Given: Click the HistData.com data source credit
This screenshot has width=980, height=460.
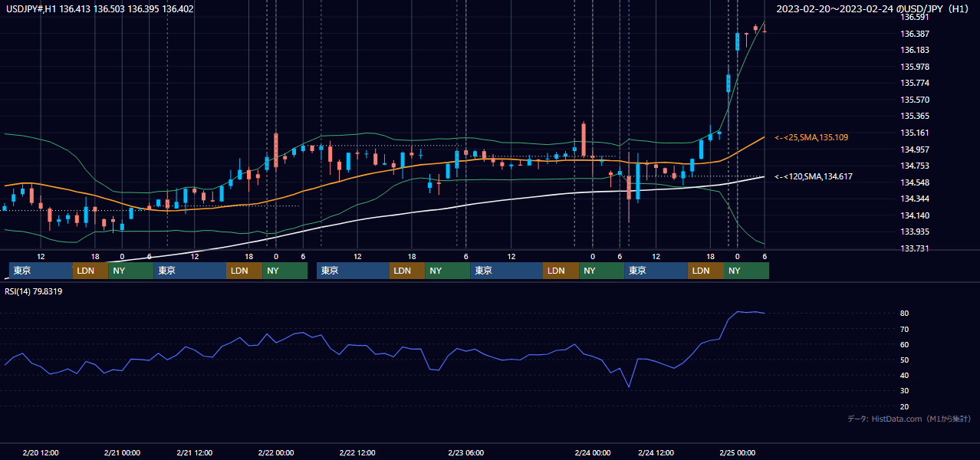Looking at the screenshot, I should 909,419.
